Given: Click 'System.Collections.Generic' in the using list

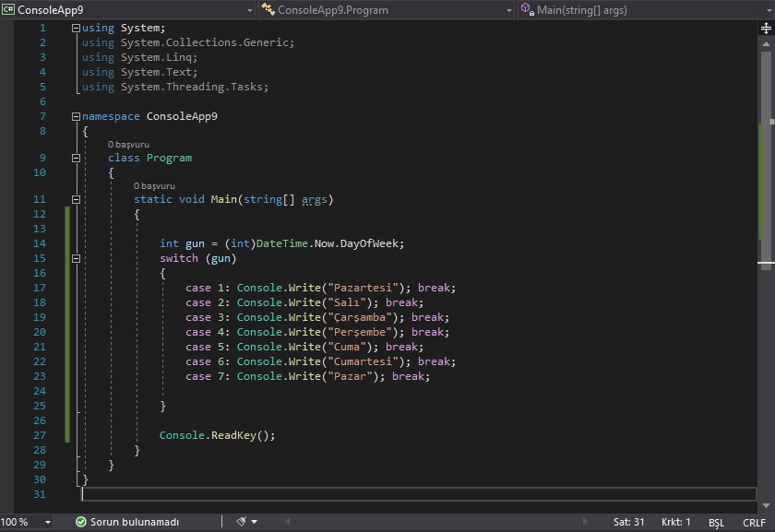Looking at the screenshot, I should pos(205,42).
